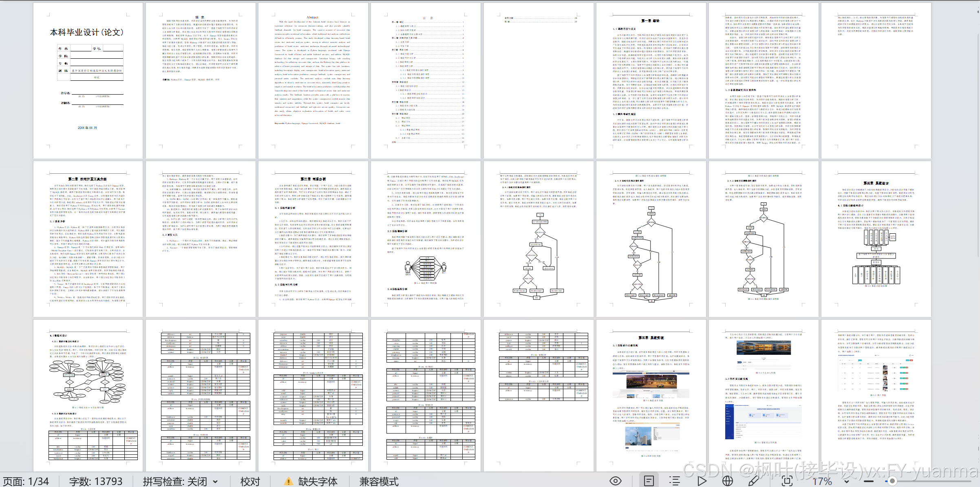Click the reading mode play icon

[x=702, y=481]
